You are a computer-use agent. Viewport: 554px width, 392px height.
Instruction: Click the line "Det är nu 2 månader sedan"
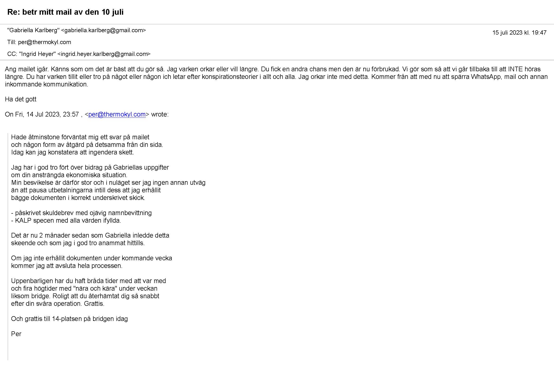[x=90, y=235]
